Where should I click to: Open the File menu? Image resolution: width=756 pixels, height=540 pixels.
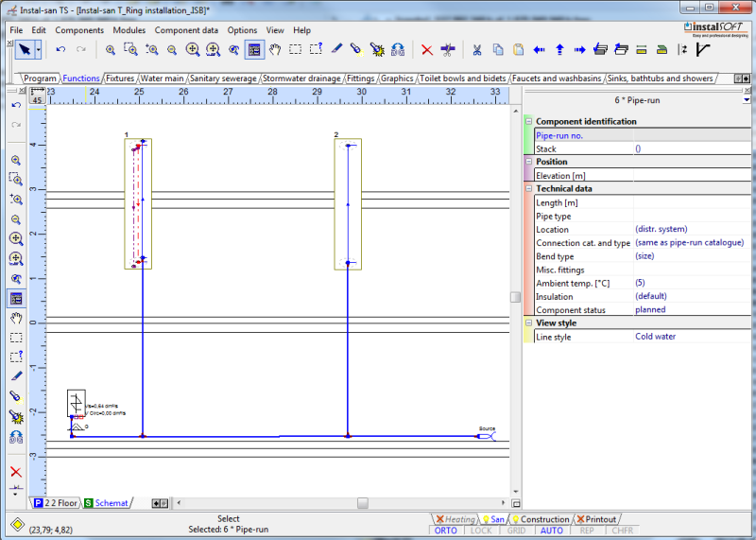click(16, 30)
